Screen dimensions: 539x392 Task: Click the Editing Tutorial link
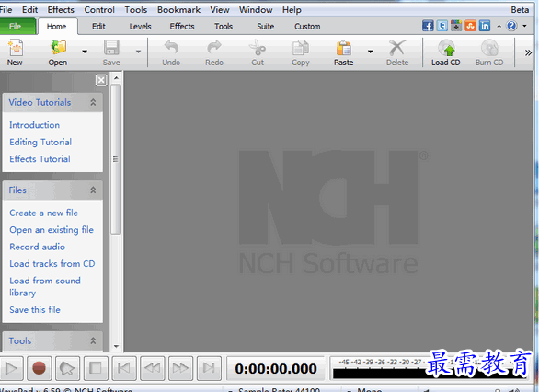(40, 142)
